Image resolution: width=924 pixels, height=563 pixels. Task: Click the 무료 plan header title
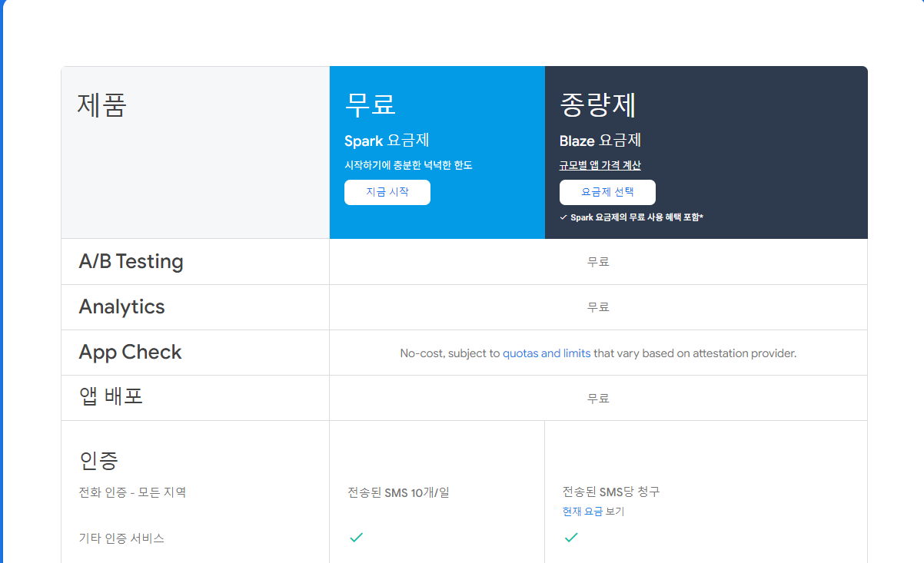[x=370, y=104]
